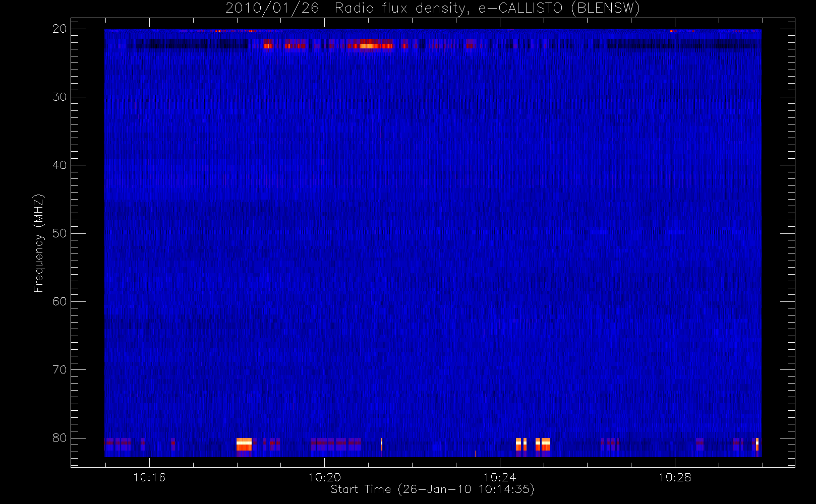
Task: Click the "Start Time (26-Jan-10 10:14:35)" axis label
Action: 432,489
